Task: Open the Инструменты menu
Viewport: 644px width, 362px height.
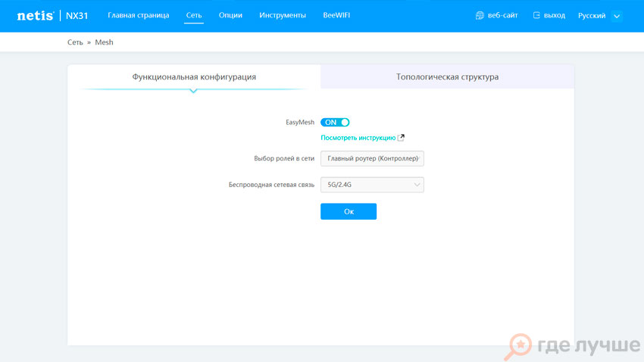Action: (x=283, y=15)
